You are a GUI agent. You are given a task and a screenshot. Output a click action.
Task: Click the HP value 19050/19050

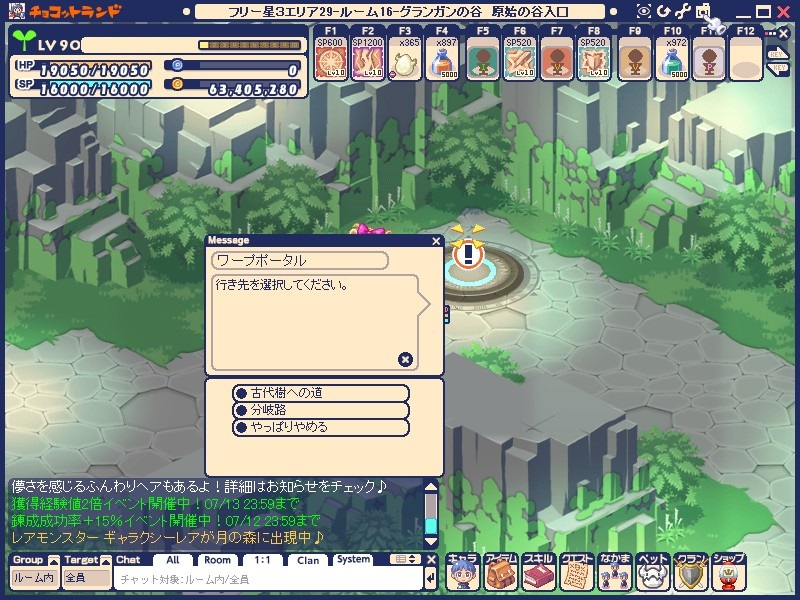pos(95,70)
